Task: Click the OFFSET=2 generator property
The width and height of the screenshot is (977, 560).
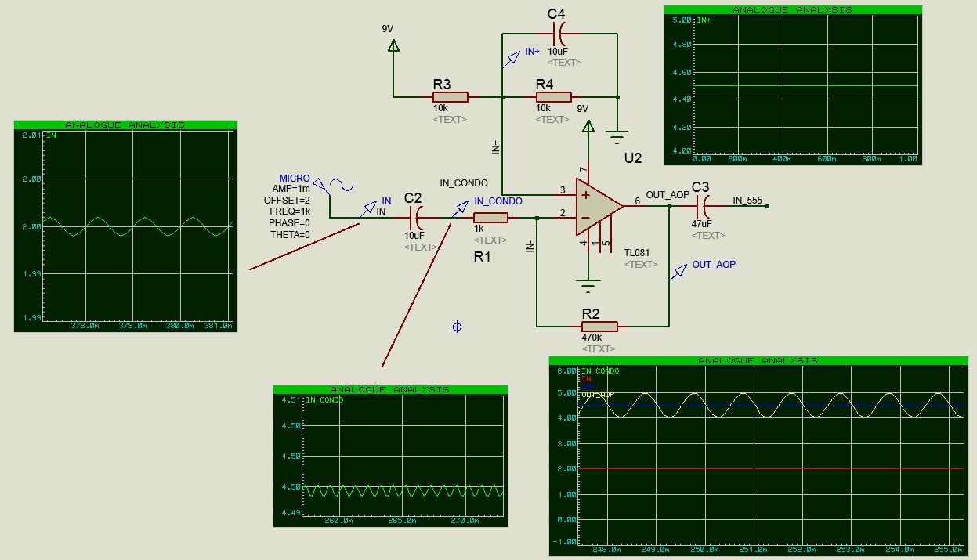Action: tap(287, 201)
